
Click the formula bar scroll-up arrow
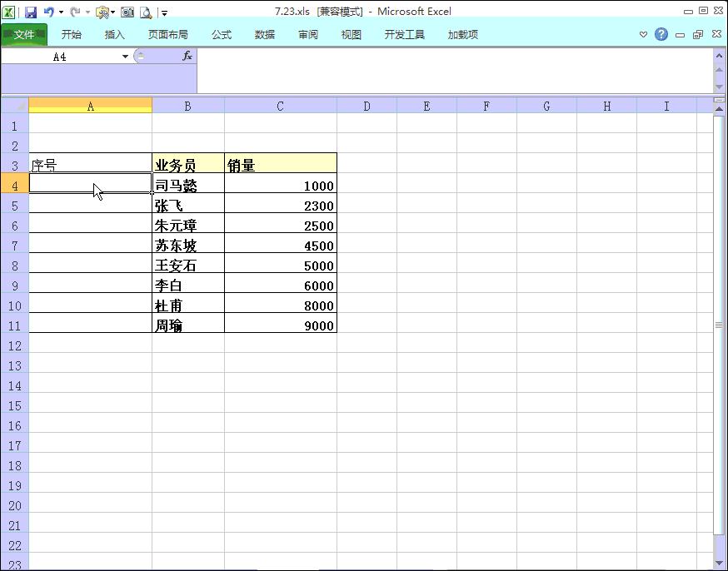[x=719, y=70]
